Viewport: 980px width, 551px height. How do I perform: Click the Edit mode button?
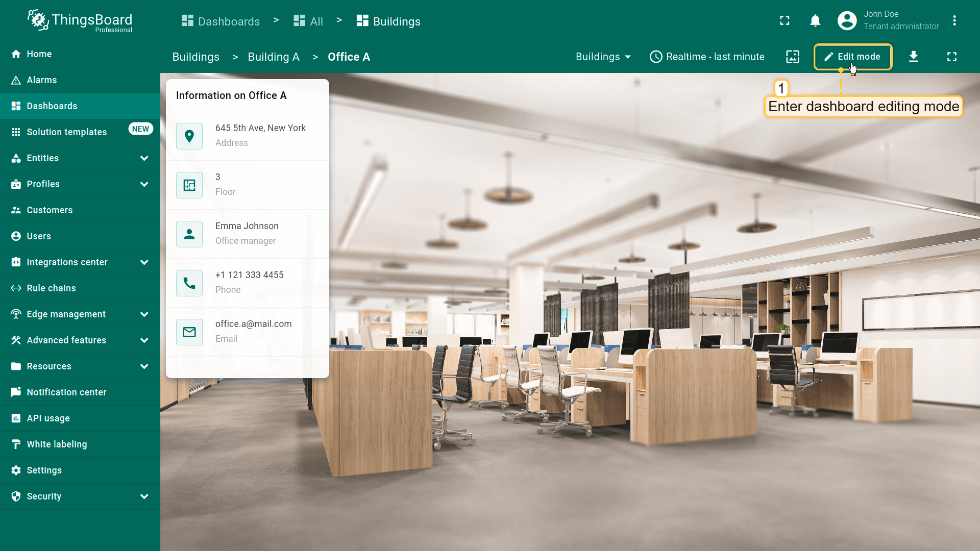coord(853,57)
